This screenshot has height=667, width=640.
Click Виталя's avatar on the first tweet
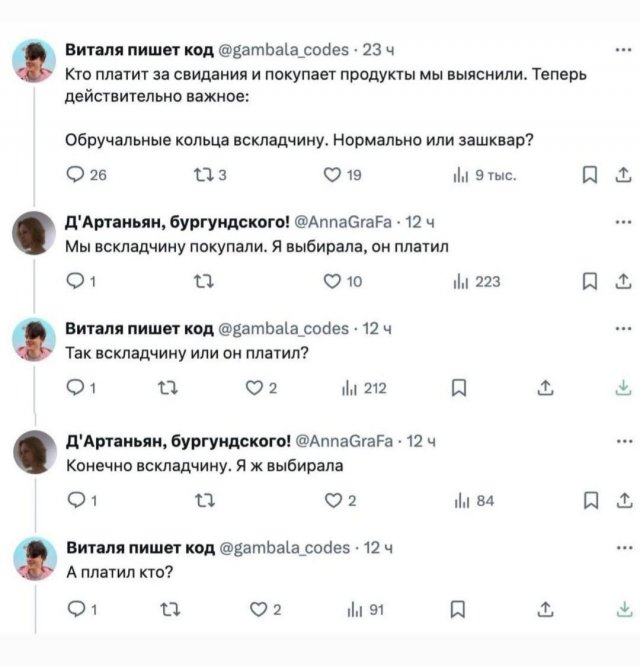pos(34,62)
